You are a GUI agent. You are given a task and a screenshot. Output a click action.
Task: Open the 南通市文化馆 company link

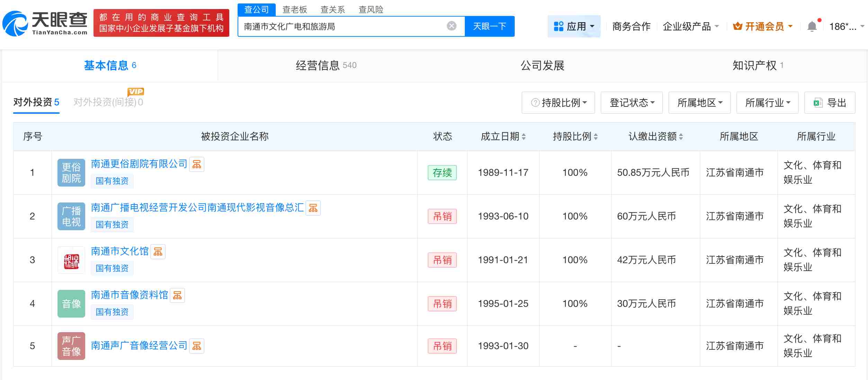pyautogui.click(x=119, y=252)
